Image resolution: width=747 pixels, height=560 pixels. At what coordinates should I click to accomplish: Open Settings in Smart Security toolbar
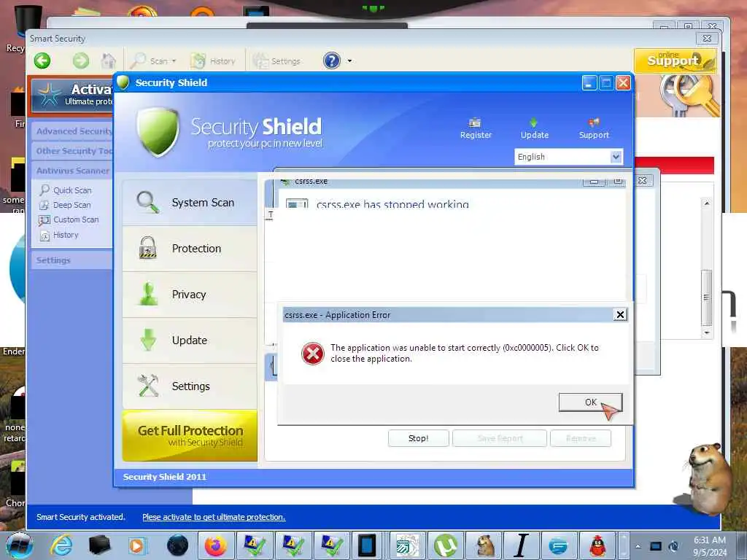point(276,61)
